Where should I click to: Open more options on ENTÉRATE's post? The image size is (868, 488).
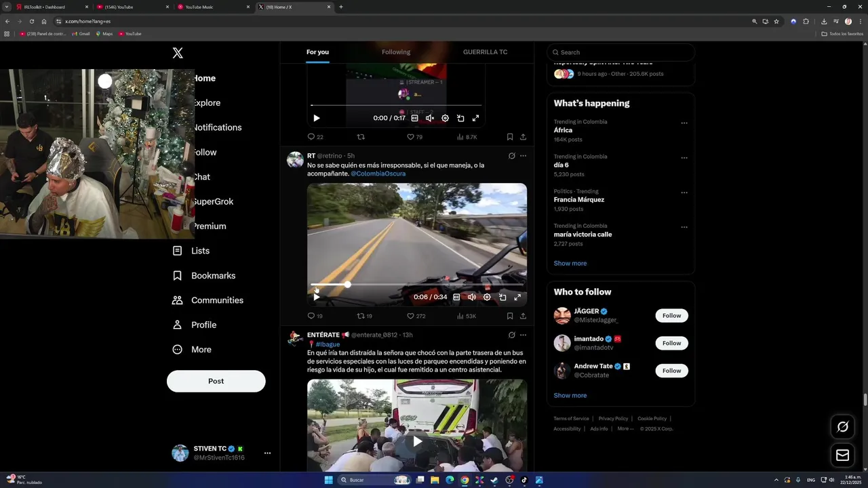pos(523,335)
